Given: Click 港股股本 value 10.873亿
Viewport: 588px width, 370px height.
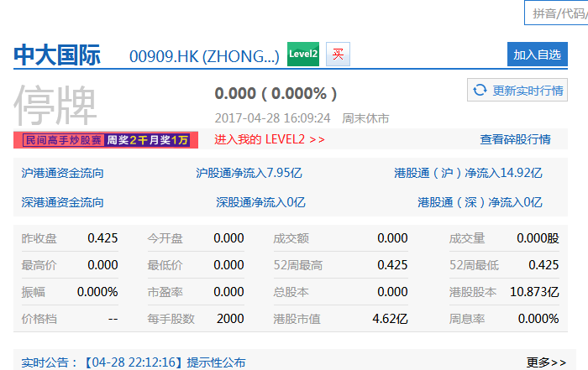Looking at the screenshot, I should point(534,292).
